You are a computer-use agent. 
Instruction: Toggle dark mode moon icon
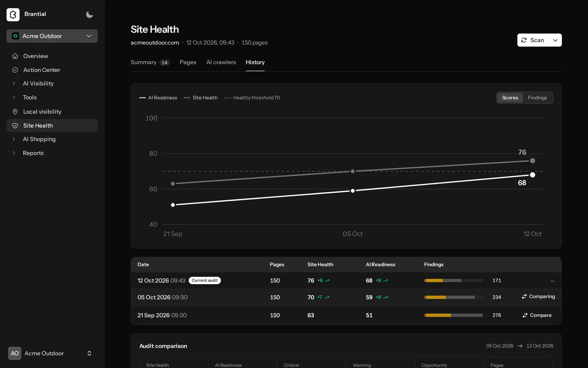pyautogui.click(x=89, y=15)
